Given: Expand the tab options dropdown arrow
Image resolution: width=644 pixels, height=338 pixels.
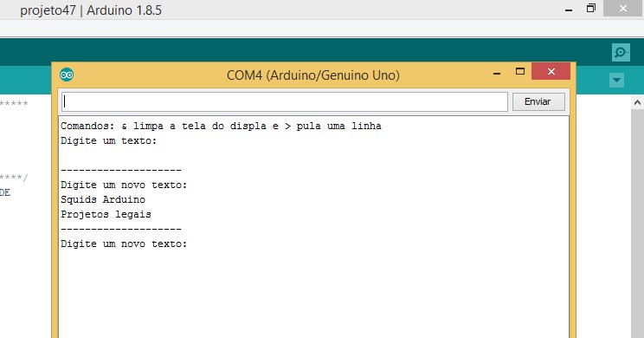Looking at the screenshot, I should tap(616, 81).
